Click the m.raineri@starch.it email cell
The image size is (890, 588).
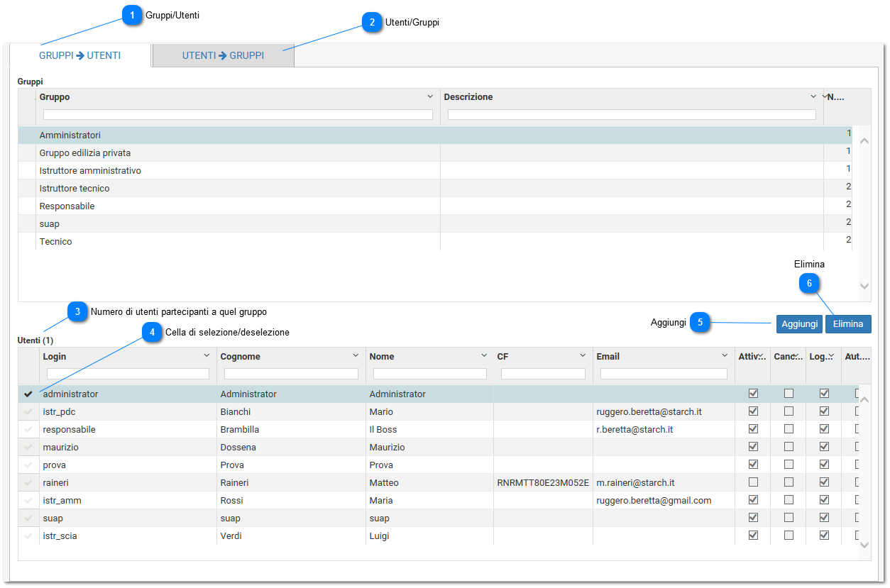pyautogui.click(x=664, y=482)
